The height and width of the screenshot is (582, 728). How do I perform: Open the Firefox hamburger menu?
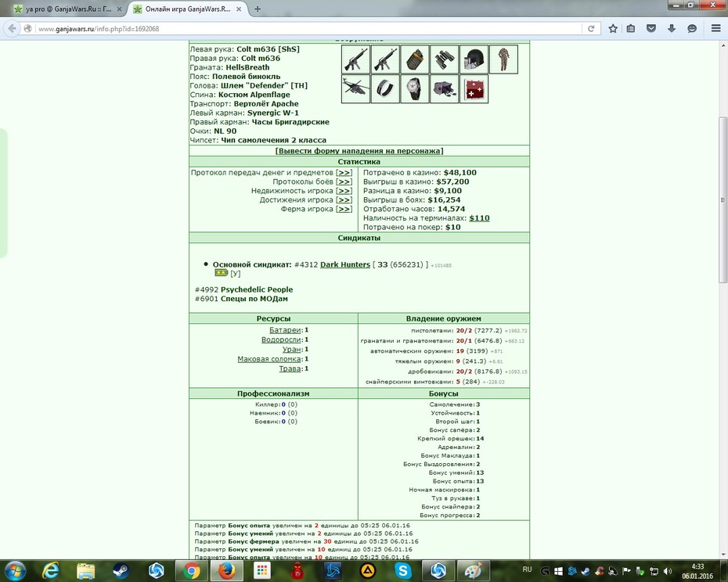tap(716, 28)
